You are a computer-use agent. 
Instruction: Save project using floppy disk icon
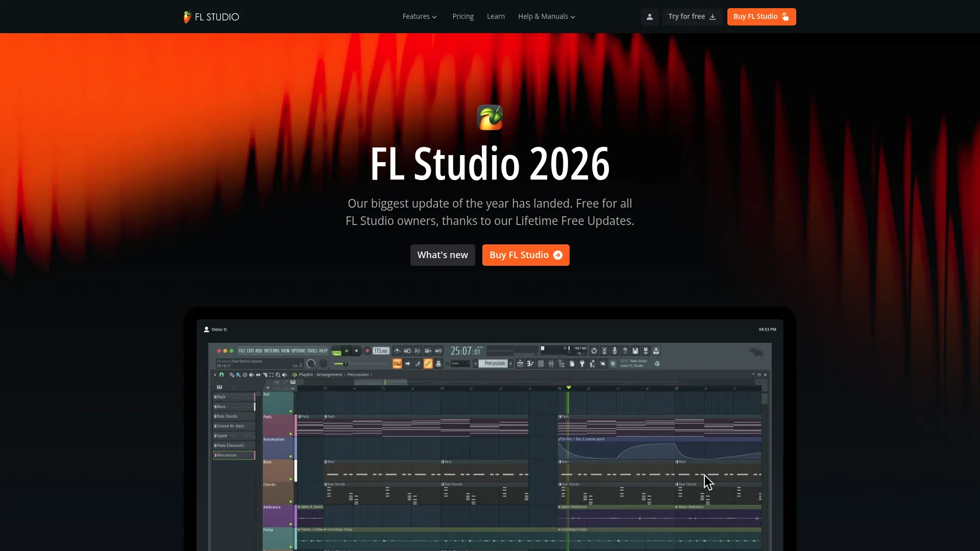pos(635,350)
